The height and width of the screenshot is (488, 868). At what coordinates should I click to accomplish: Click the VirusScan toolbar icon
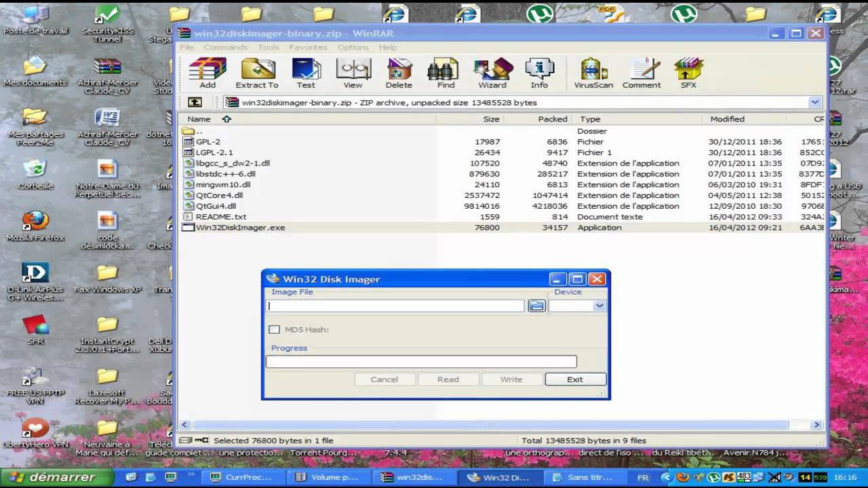pyautogui.click(x=593, y=73)
